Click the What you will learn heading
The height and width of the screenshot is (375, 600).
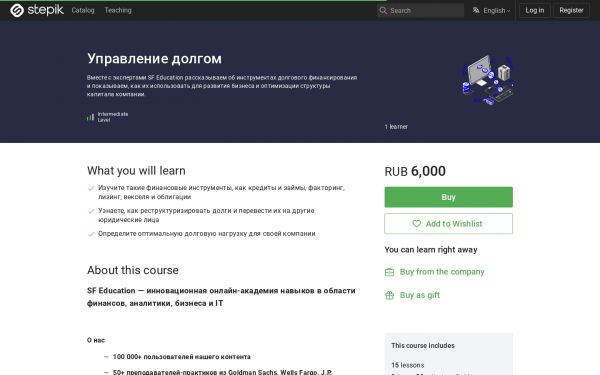[136, 171]
